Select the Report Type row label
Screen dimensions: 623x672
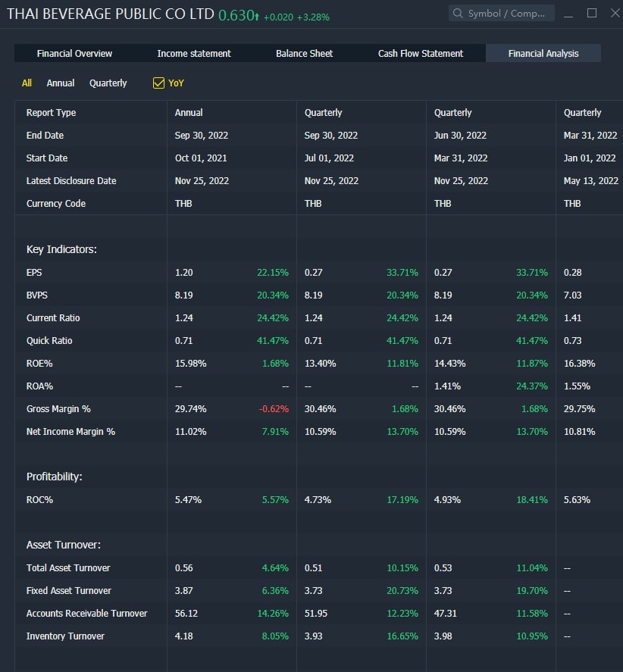click(51, 113)
